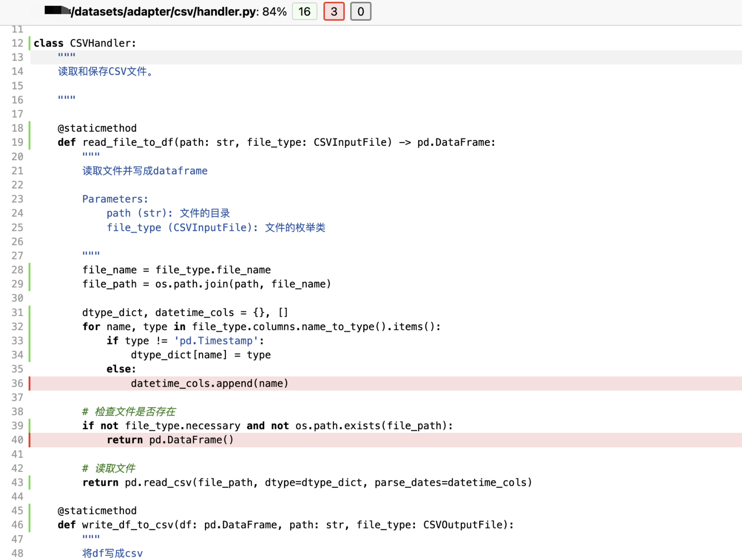Screen dimensions: 742x560
Task: Click the 'def write_df_to_csv' definition line
Action: pos(286,525)
